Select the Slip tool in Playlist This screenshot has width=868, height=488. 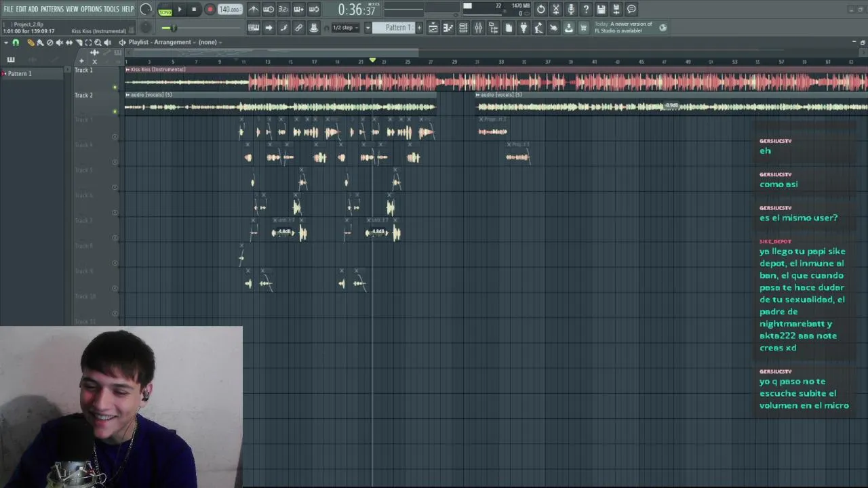coord(69,43)
